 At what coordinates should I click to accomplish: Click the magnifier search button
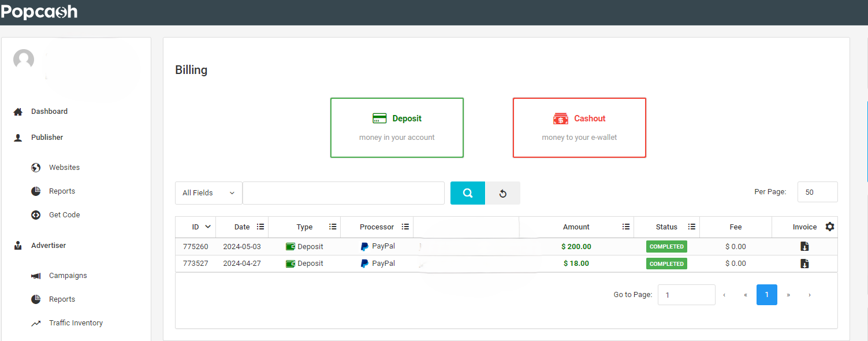467,193
